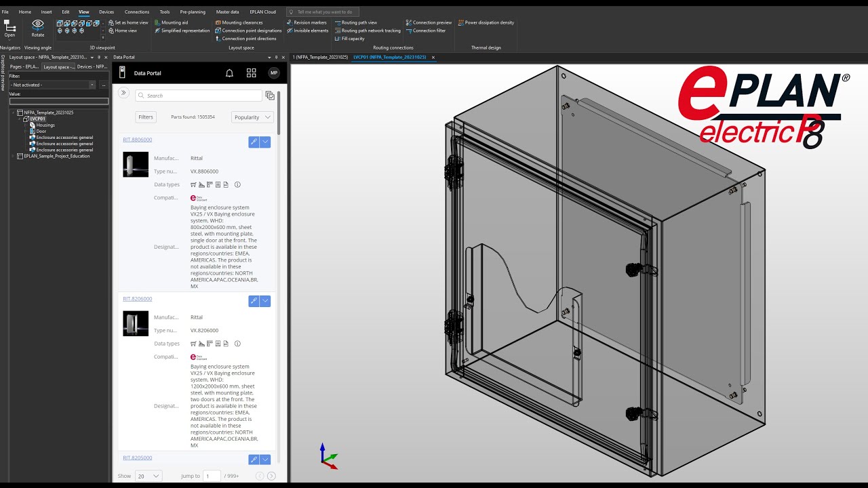Image resolution: width=868 pixels, height=488 pixels.
Task: Switch to the Devices navigator tab
Action: [x=92, y=66]
